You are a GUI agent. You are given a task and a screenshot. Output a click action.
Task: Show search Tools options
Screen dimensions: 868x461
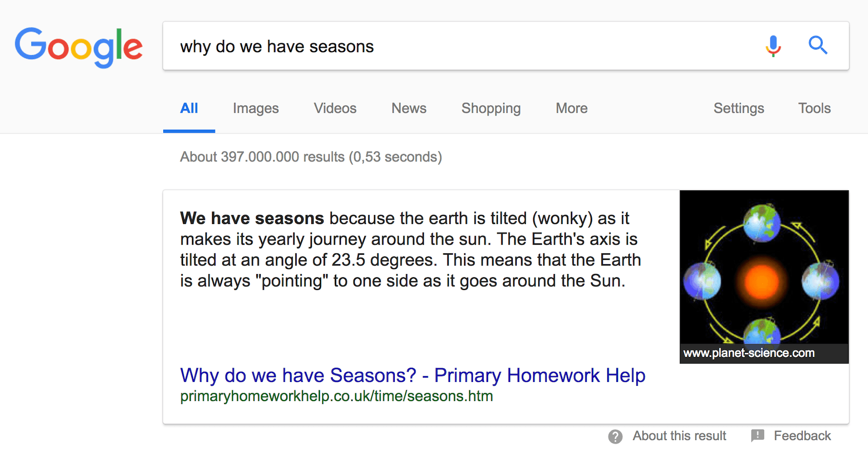814,108
